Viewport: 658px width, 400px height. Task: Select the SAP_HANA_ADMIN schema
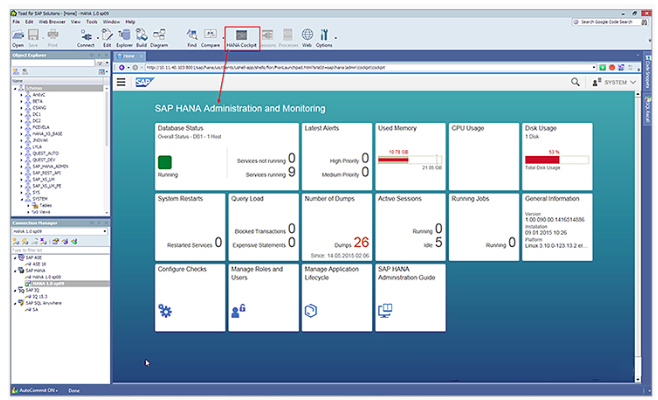click(50, 167)
